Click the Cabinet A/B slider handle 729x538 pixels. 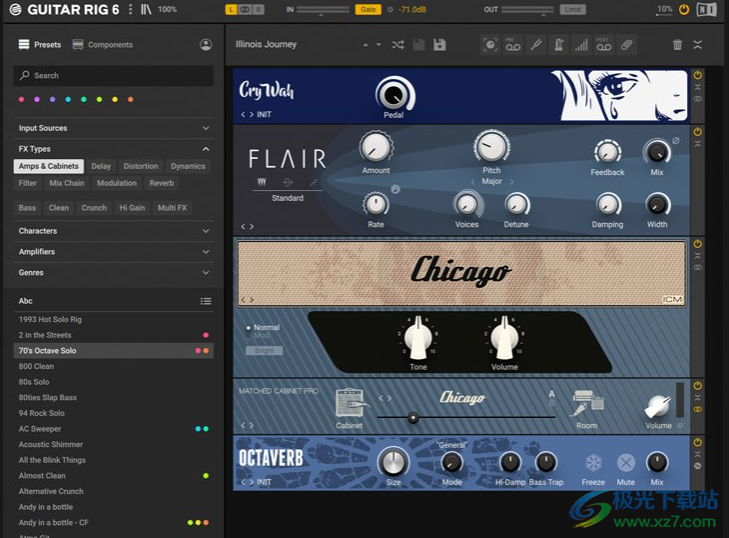pos(413,418)
